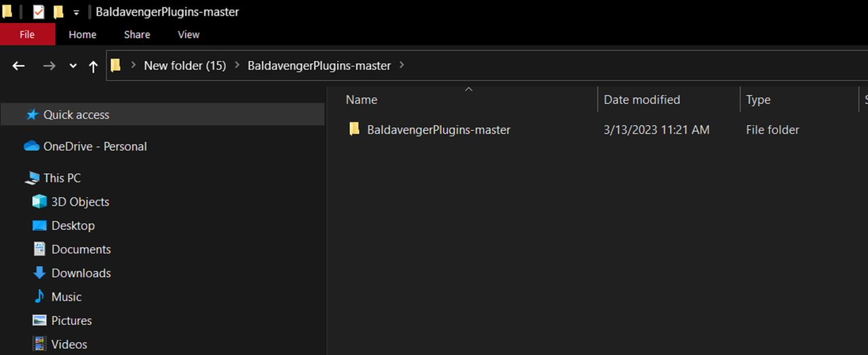Select the BaldavengerPlugins-master folder icon
The width and height of the screenshot is (868, 355).
click(354, 129)
